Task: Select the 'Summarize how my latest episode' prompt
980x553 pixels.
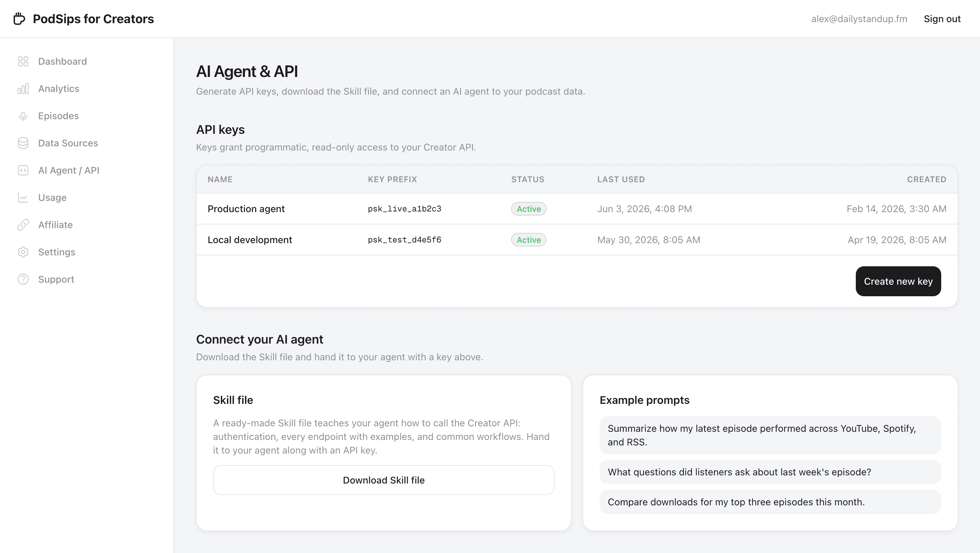Action: point(770,435)
